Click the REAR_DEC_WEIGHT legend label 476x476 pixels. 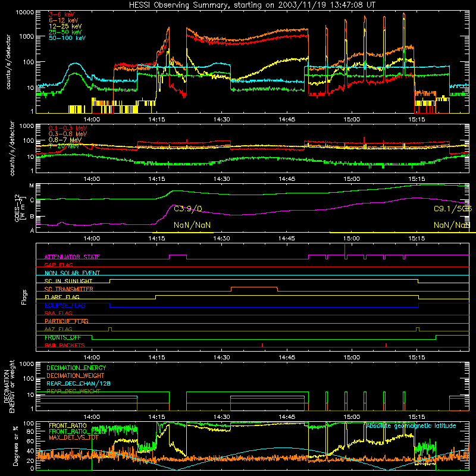[73, 392]
